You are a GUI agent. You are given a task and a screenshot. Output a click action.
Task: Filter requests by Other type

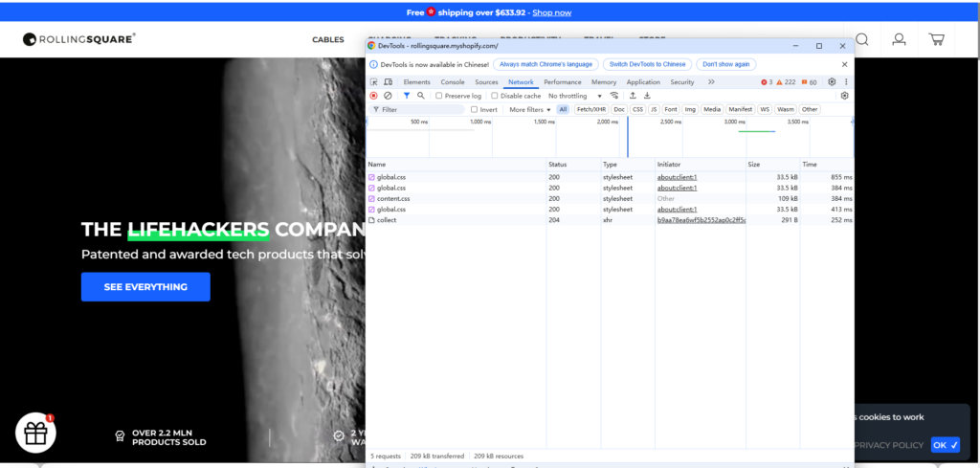click(x=810, y=109)
